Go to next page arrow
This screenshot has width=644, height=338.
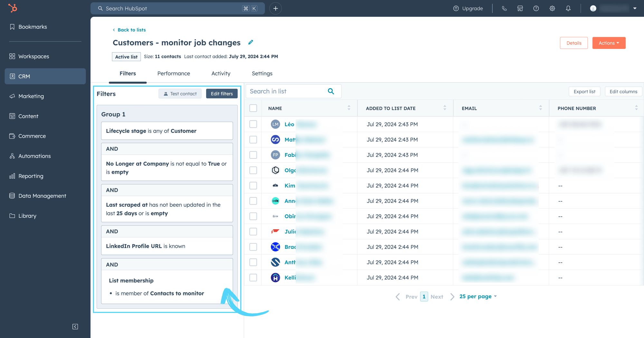tap(452, 296)
